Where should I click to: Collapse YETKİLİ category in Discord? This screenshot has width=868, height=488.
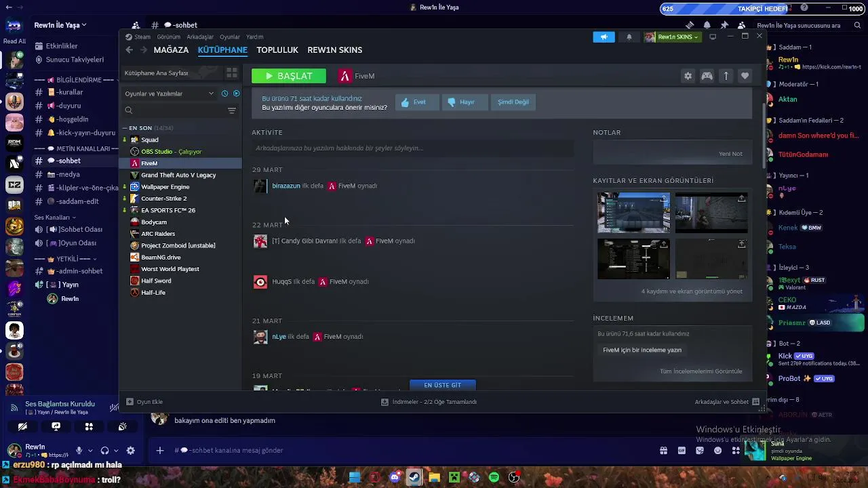tap(71, 259)
